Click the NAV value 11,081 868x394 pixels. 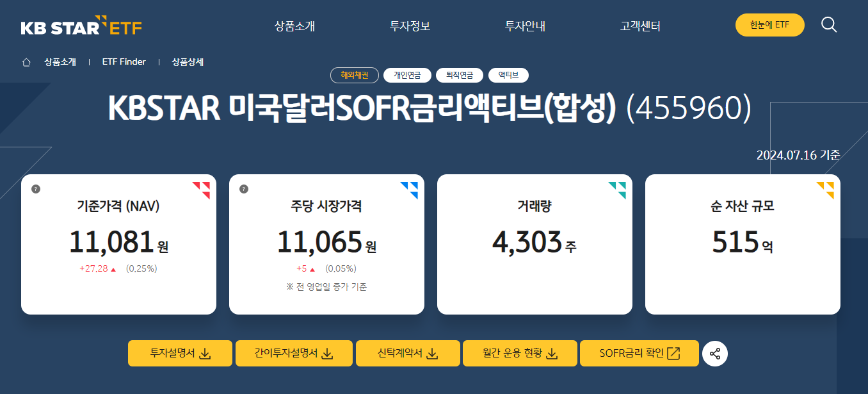click(x=111, y=242)
